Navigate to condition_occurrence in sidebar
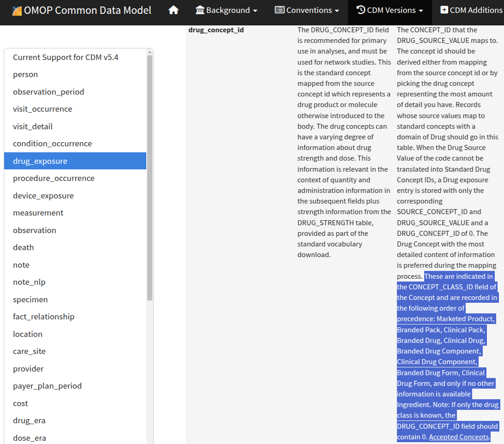Screen dimensions: 504x444 click(x=52, y=144)
